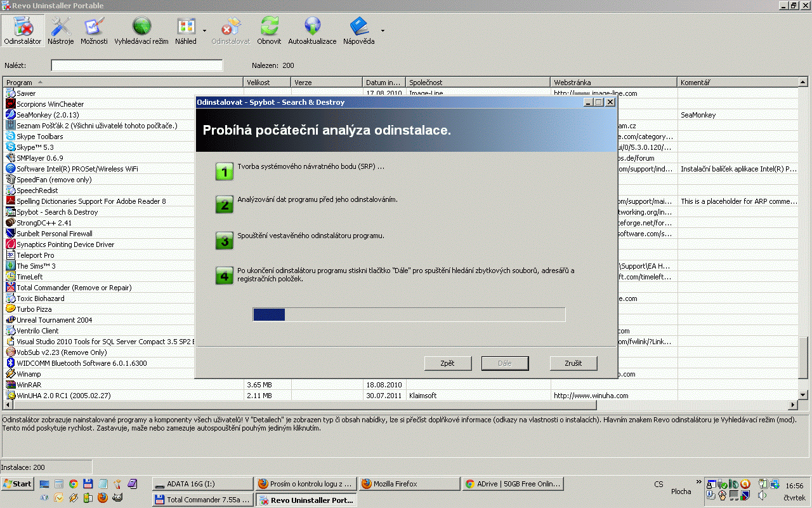
Task: Click horizontal scrollbar right arrow
Action: pos(793,405)
